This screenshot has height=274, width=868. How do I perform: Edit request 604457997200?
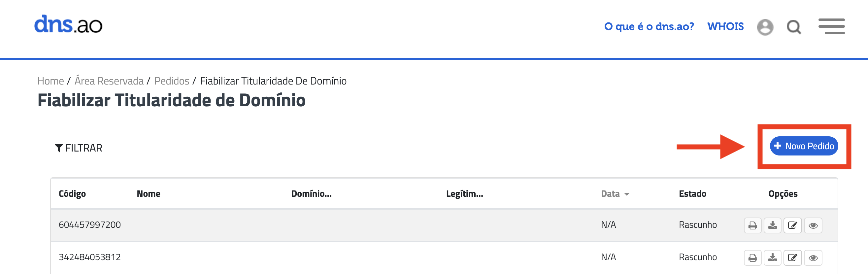pyautogui.click(x=792, y=225)
